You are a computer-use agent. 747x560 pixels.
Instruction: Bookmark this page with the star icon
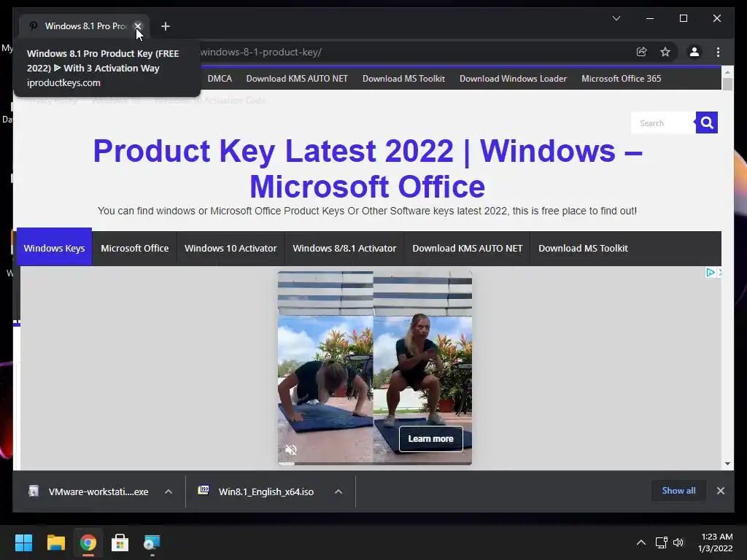click(665, 52)
